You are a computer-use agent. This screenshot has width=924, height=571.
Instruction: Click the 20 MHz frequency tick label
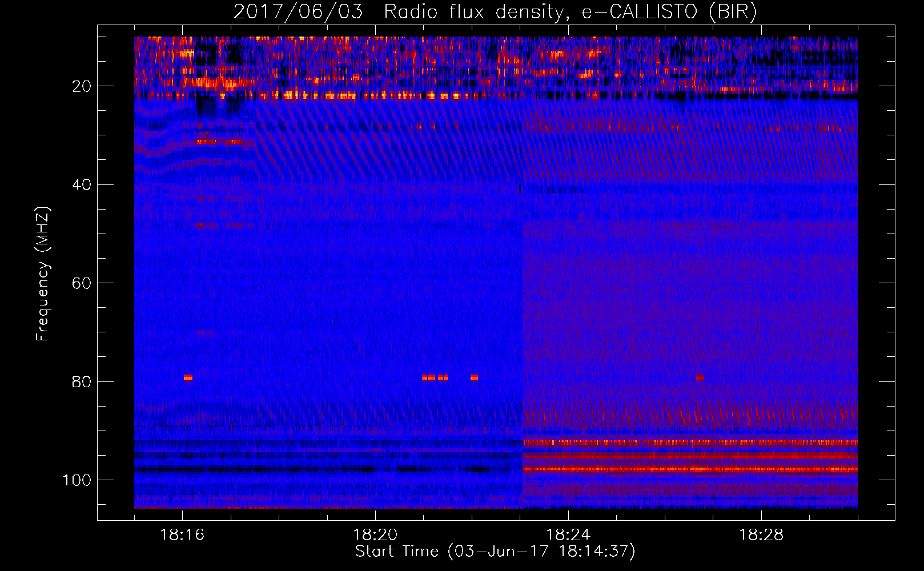click(82, 86)
